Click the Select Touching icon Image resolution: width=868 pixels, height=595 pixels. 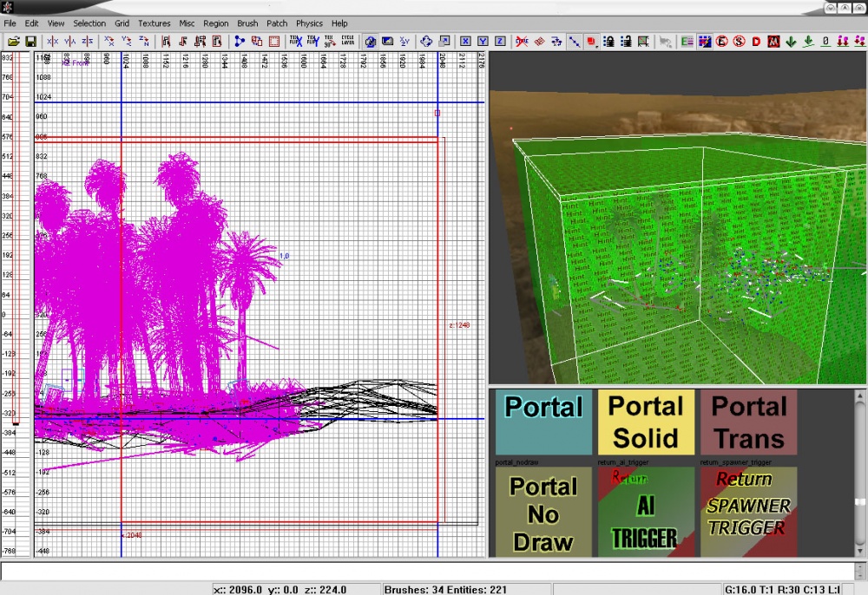point(182,42)
